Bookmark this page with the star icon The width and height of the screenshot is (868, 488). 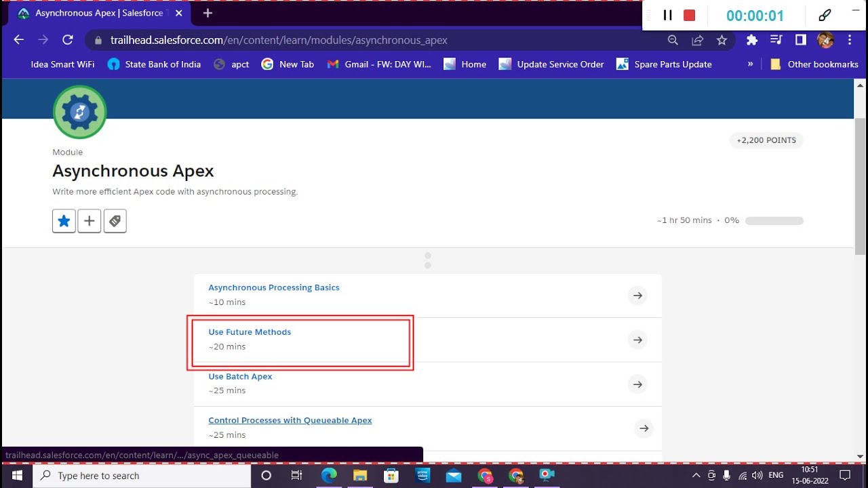(722, 40)
